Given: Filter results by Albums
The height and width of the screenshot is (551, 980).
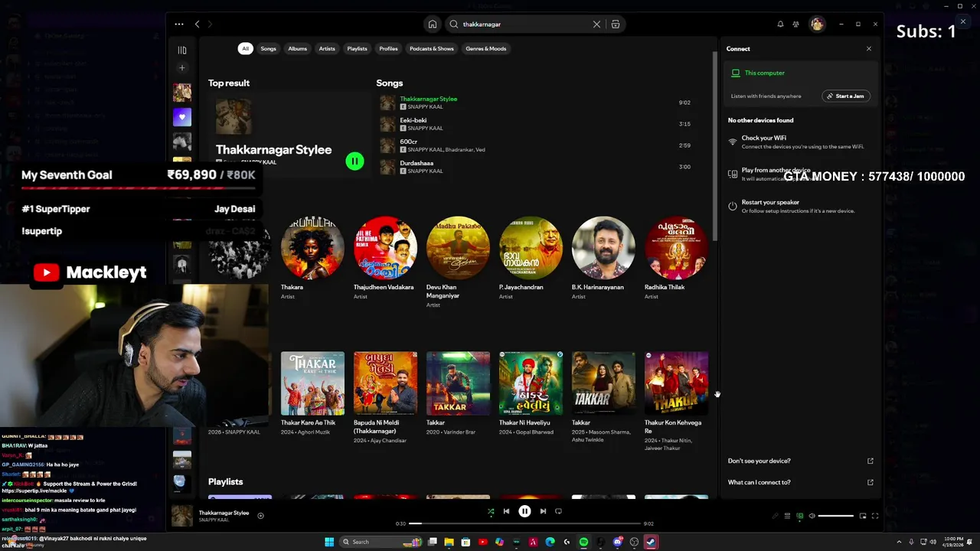Looking at the screenshot, I should tap(298, 49).
